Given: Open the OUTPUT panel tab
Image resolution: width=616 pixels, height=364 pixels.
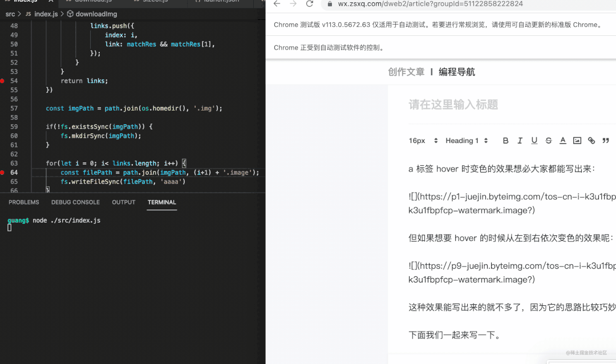Looking at the screenshot, I should (x=124, y=202).
